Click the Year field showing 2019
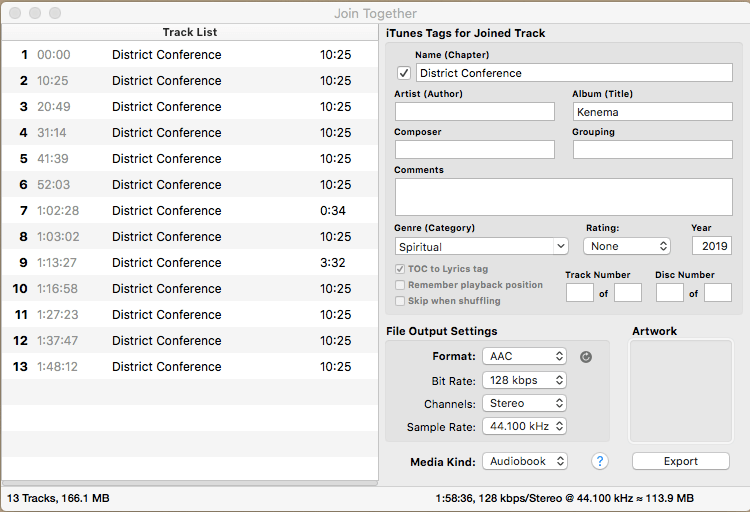 coord(711,246)
